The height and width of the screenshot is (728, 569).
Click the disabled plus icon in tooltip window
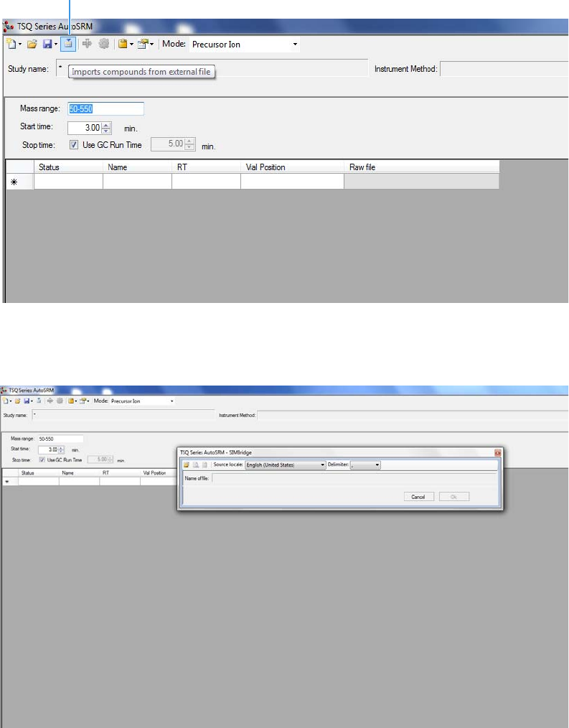point(87,44)
